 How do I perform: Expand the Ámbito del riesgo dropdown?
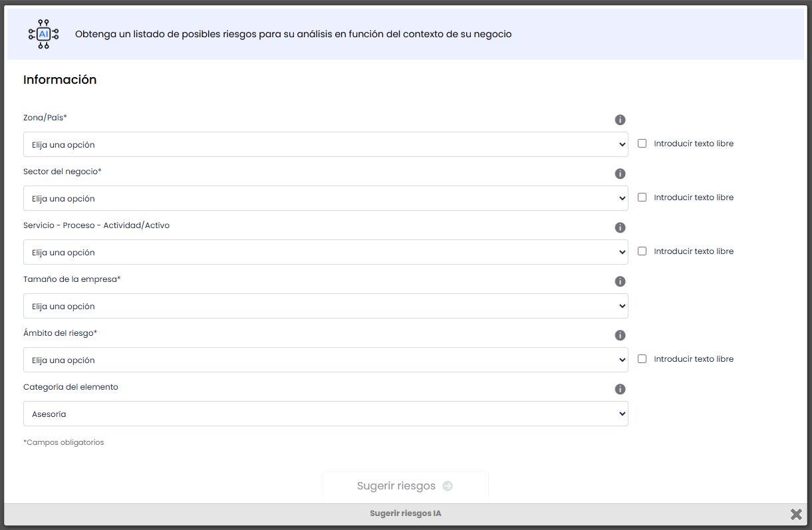click(325, 360)
